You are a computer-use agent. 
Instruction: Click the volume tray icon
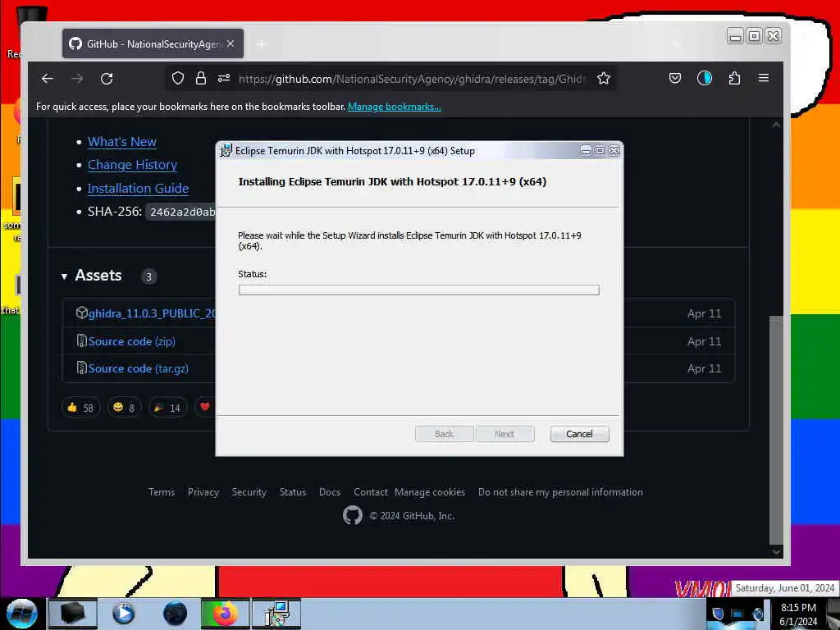(758, 614)
